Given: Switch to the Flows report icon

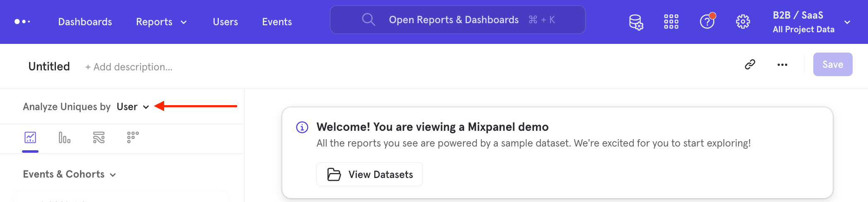Looking at the screenshot, I should pyautogui.click(x=99, y=137).
